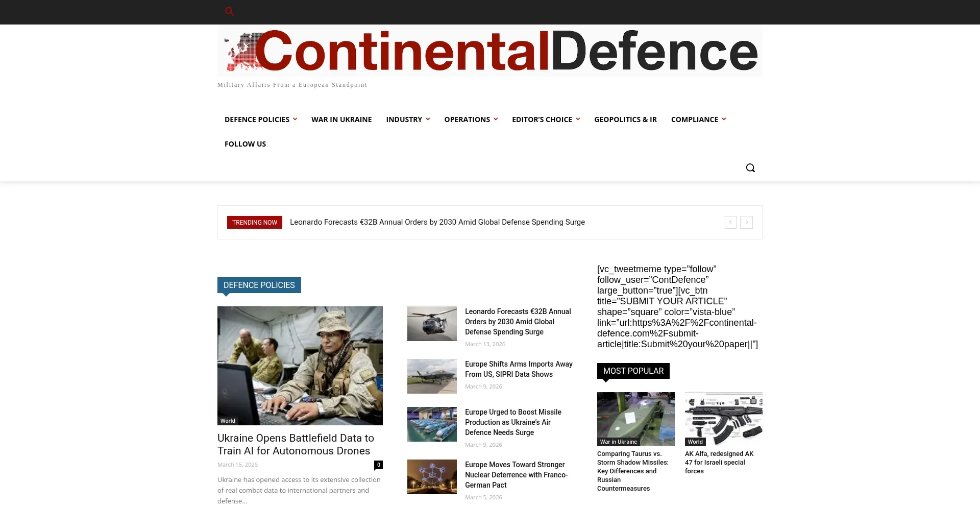Open Atomium thumbnail for nuclear deterrence article

coord(432,477)
